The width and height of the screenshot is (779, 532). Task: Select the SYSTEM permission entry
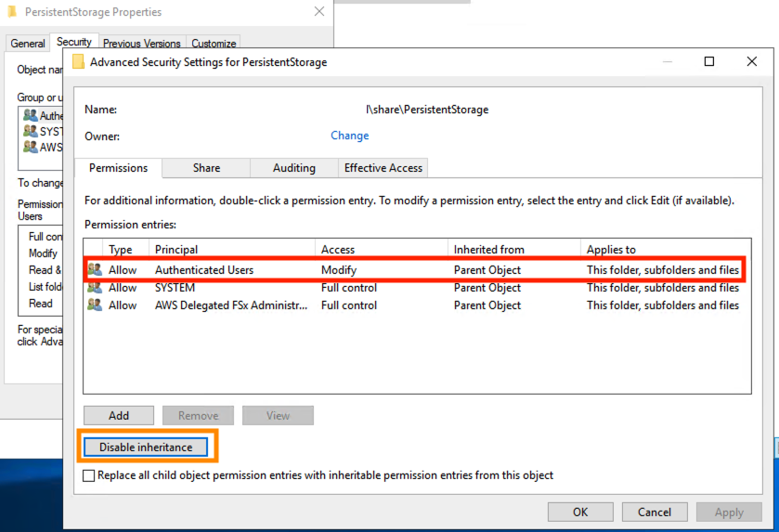[x=417, y=288]
